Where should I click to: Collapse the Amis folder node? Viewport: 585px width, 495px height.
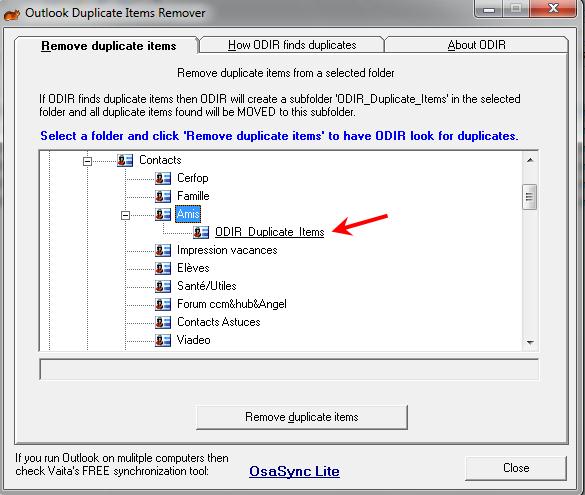click(x=125, y=215)
